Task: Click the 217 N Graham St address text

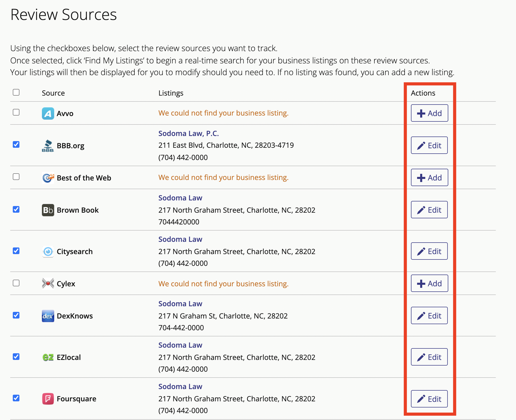Action: click(223, 316)
